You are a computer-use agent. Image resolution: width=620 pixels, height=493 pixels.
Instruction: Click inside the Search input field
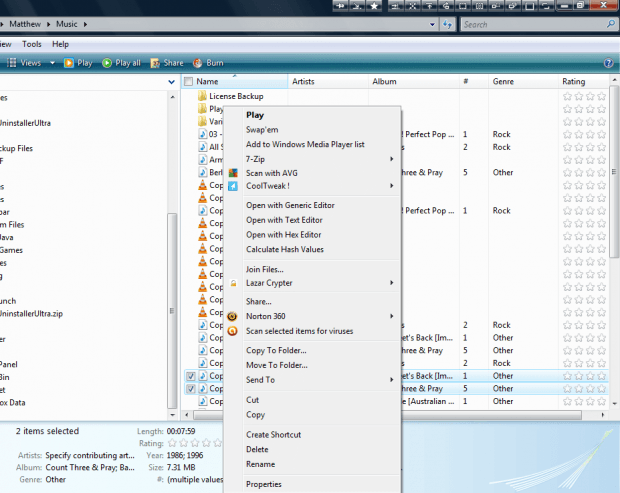coord(534,25)
